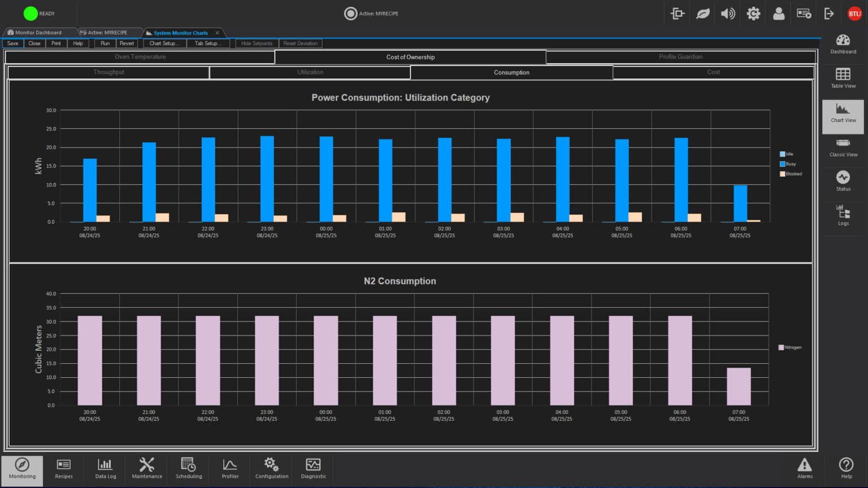868x488 pixels.
Task: Click the Save button
Action: [12, 43]
